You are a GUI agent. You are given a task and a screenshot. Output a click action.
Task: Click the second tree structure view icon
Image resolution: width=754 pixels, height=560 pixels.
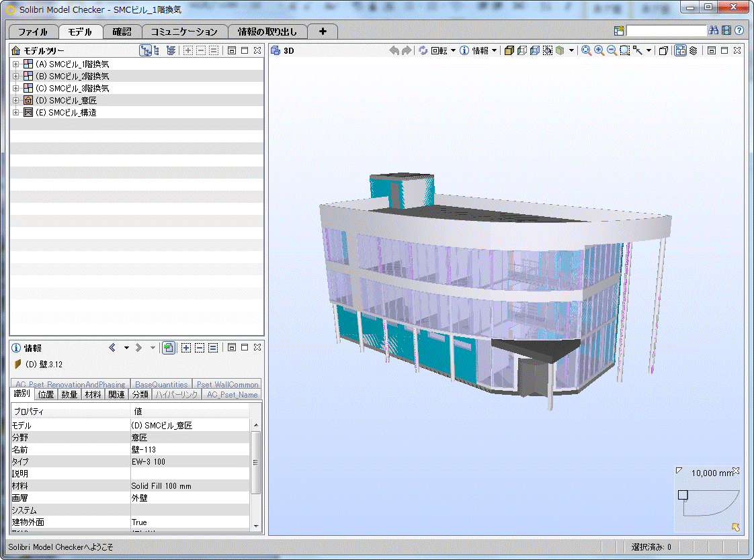point(157,50)
